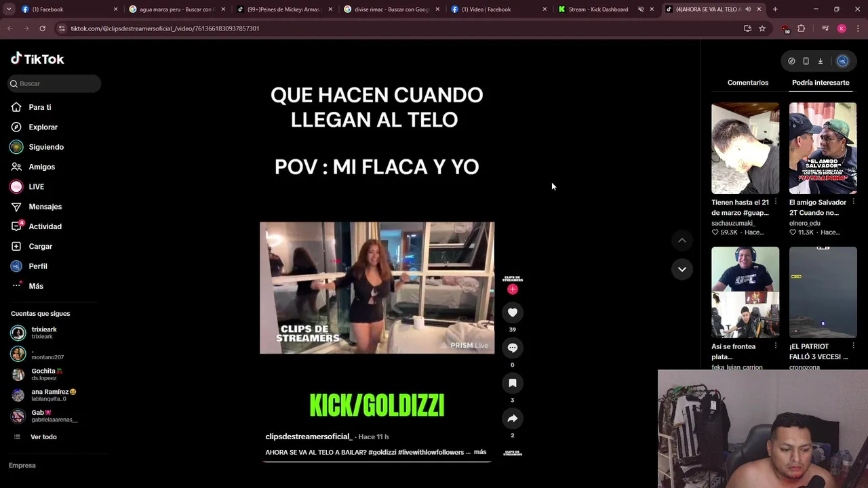Click download app icon in top-right pill

click(x=820, y=61)
